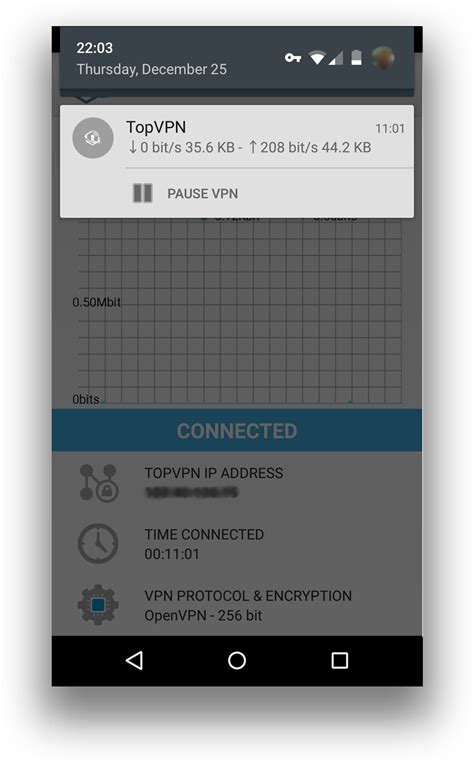Pause the VPN connection
The width and height of the screenshot is (474, 762).
point(185,193)
